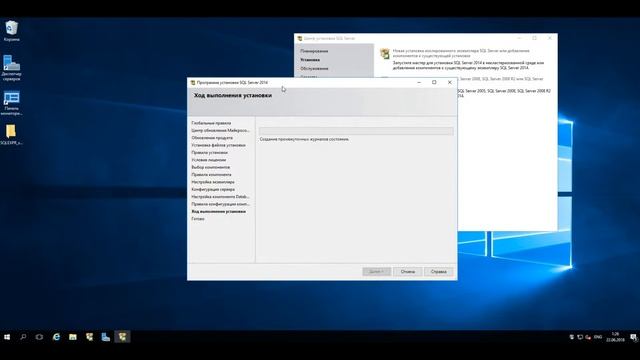Select the Выбор компонентов step
The width and height of the screenshot is (640, 360).
click(x=211, y=167)
